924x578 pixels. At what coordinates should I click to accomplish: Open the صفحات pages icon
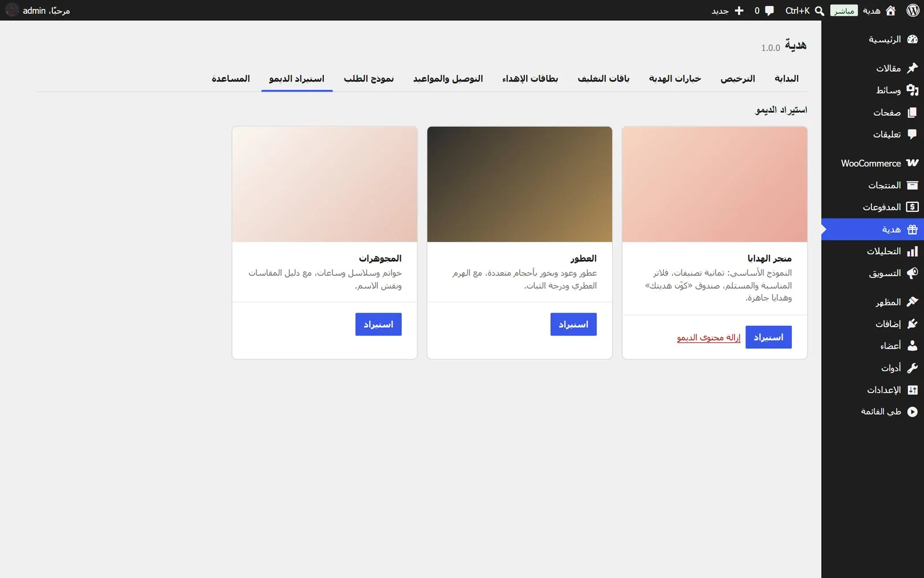point(912,112)
